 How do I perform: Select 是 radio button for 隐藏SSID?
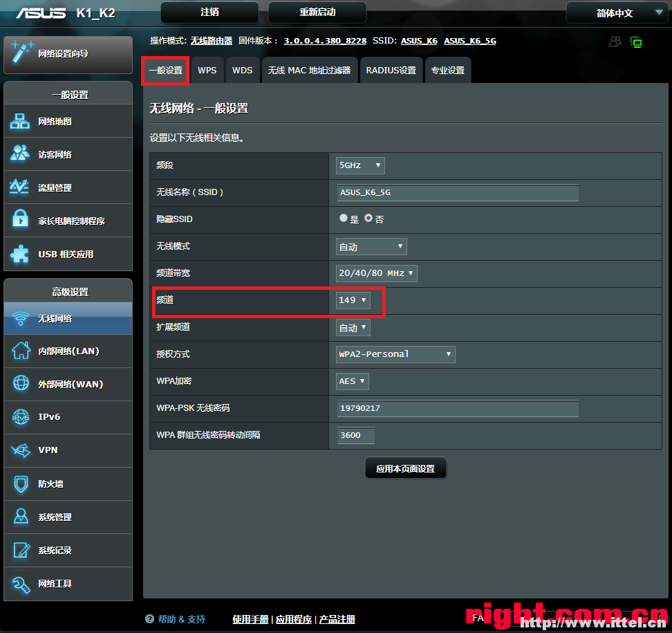(344, 218)
